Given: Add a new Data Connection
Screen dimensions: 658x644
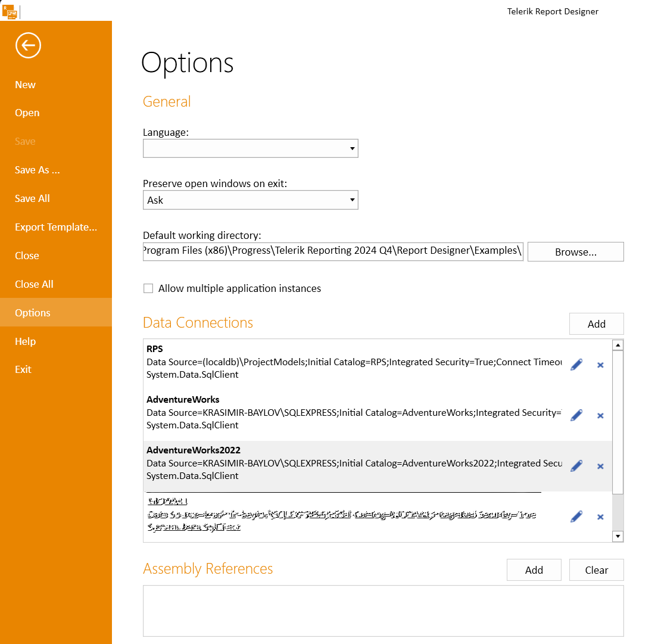Looking at the screenshot, I should tap(596, 324).
